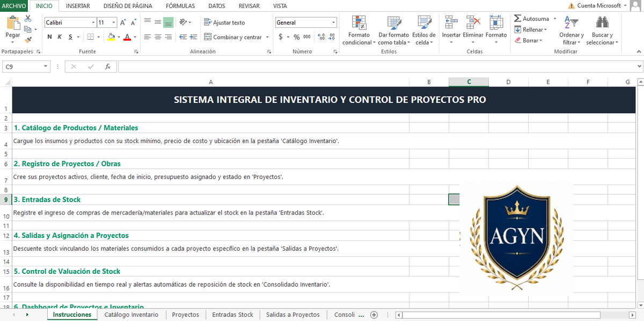Open Dar formato como tabla
The height and width of the screenshot is (321, 644).
(x=394, y=31)
